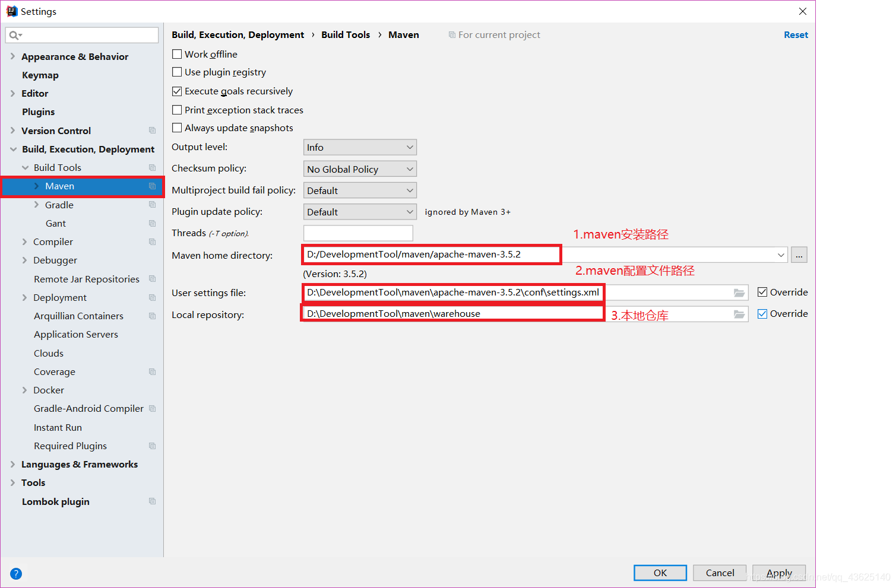Click the folder browse icon for User settings file
Viewport: 896px width, 588px height.
(x=739, y=293)
